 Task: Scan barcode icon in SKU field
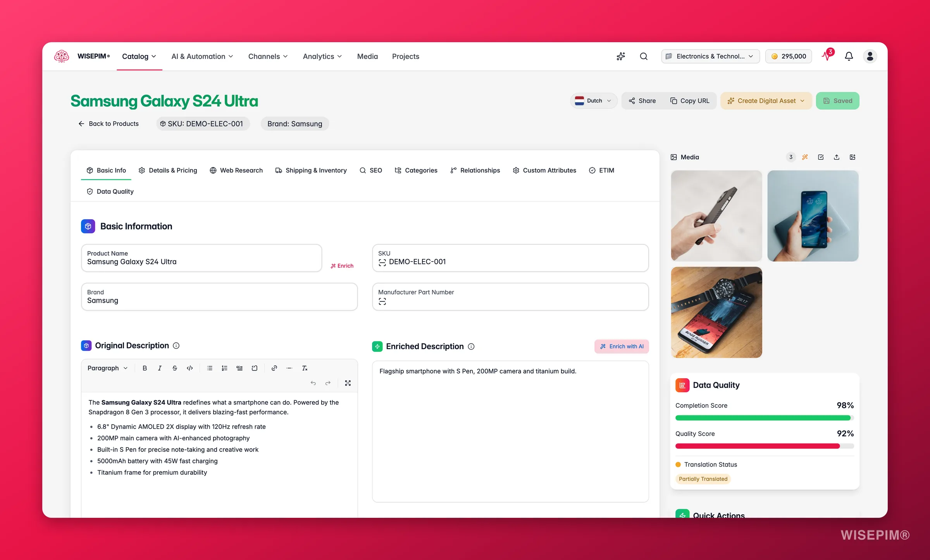click(x=382, y=262)
